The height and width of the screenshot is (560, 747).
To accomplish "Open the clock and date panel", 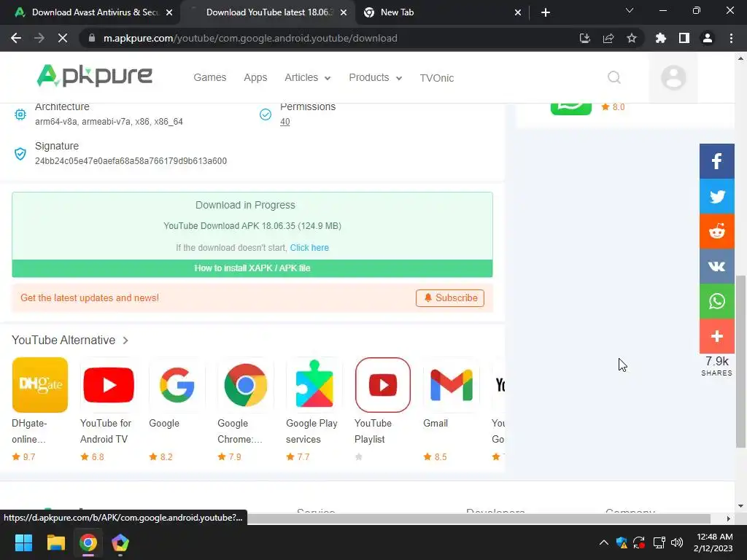I will [713, 542].
